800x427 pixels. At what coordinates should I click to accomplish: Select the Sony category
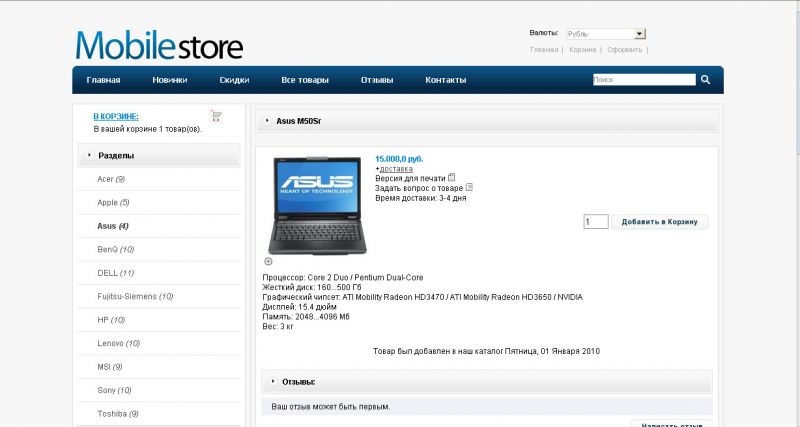tap(114, 390)
